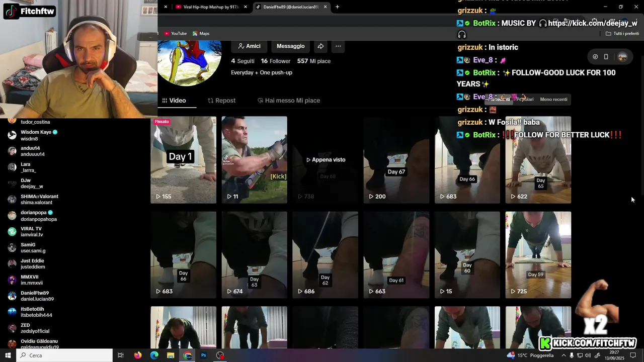Close the DanielFtw89 browser tab
644x362 pixels.
[x=326, y=7]
